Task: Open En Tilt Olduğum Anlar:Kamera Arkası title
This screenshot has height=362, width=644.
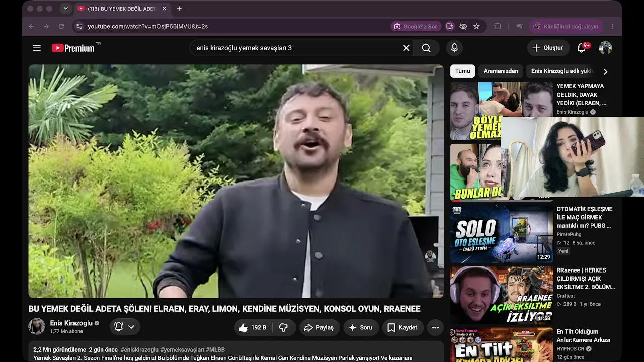Action: coord(584,336)
